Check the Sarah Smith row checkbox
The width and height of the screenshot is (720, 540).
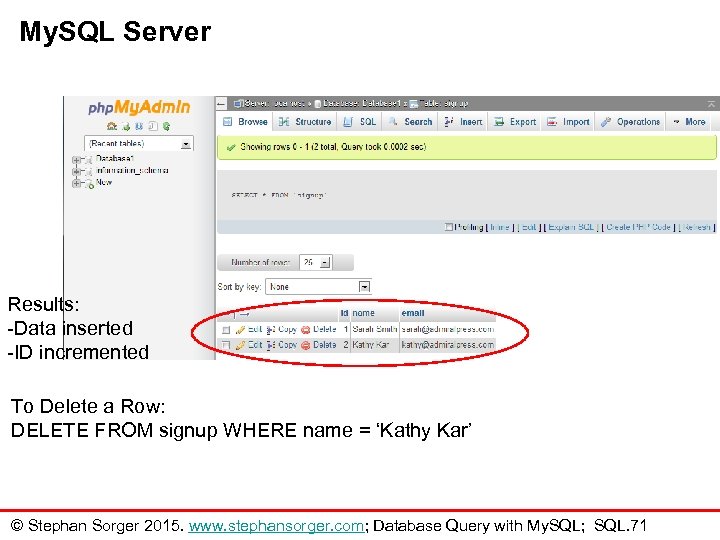pos(226,330)
